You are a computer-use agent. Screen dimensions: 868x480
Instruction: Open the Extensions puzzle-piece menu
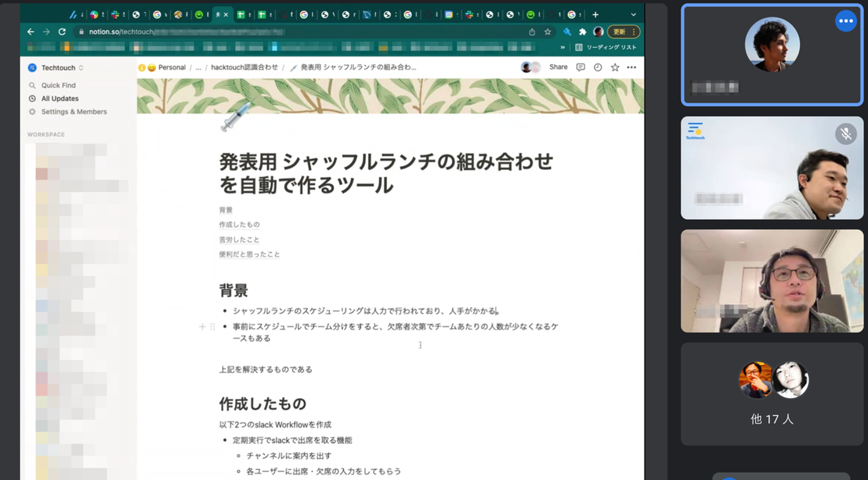[x=582, y=32]
